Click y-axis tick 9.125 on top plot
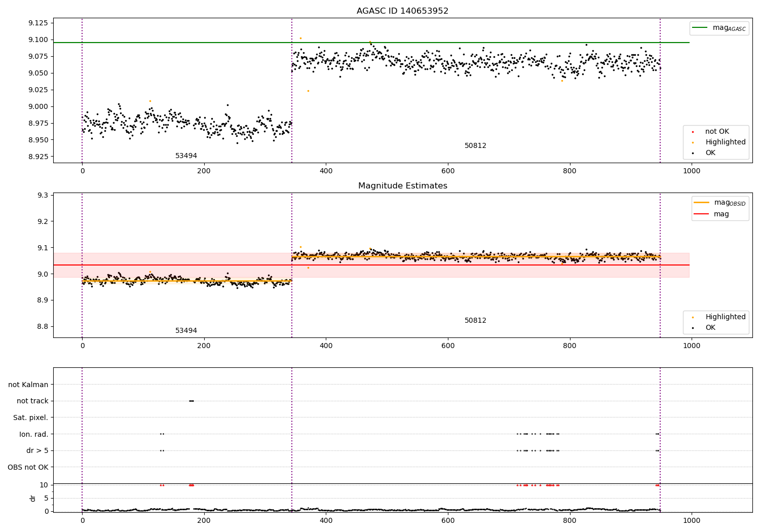Viewport: 760px width, 532px height. [x=38, y=23]
